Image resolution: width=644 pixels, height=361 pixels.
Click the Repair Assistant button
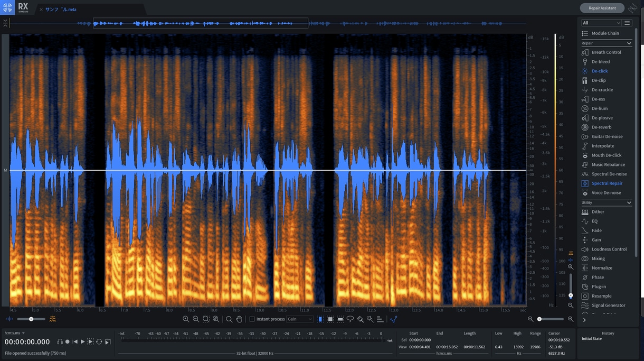pyautogui.click(x=602, y=8)
